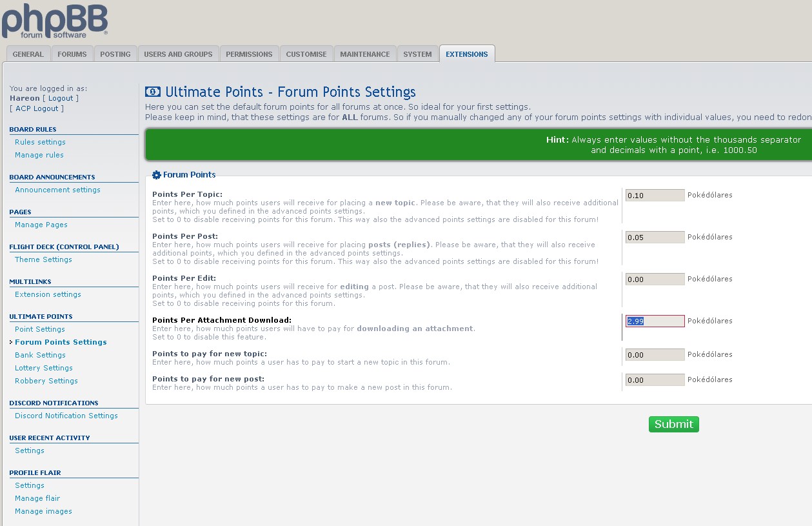Click the Points Per Attachment Download label
The height and width of the screenshot is (526, 812).
222,320
